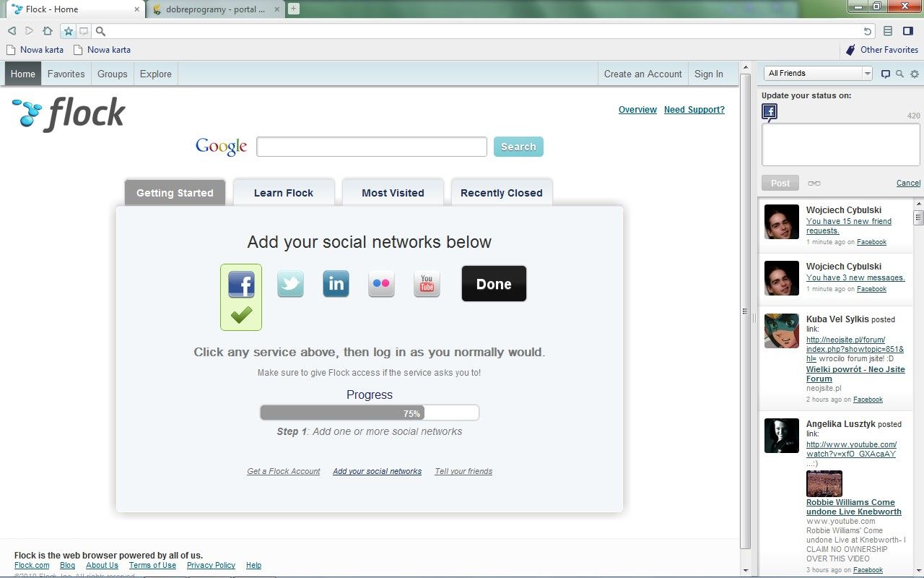Open the Recently Closed tab
Viewport: 924px width, 578px height.
point(502,193)
